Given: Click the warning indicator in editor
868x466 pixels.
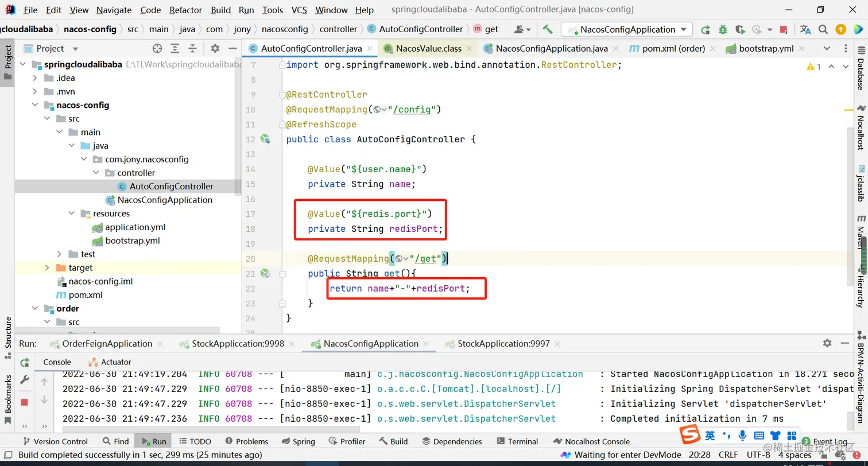Looking at the screenshot, I should 813,67.
